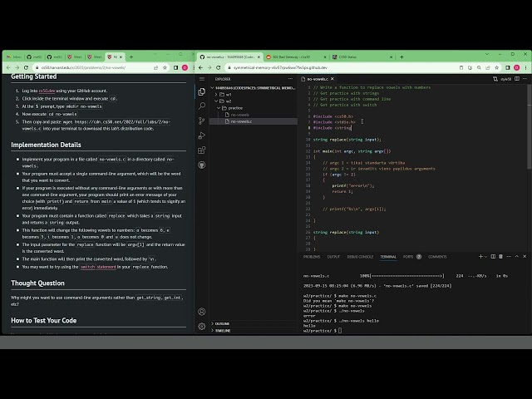Click the cs50.harvard.edu address bar
The width and height of the screenshot is (532, 399).
point(91,67)
